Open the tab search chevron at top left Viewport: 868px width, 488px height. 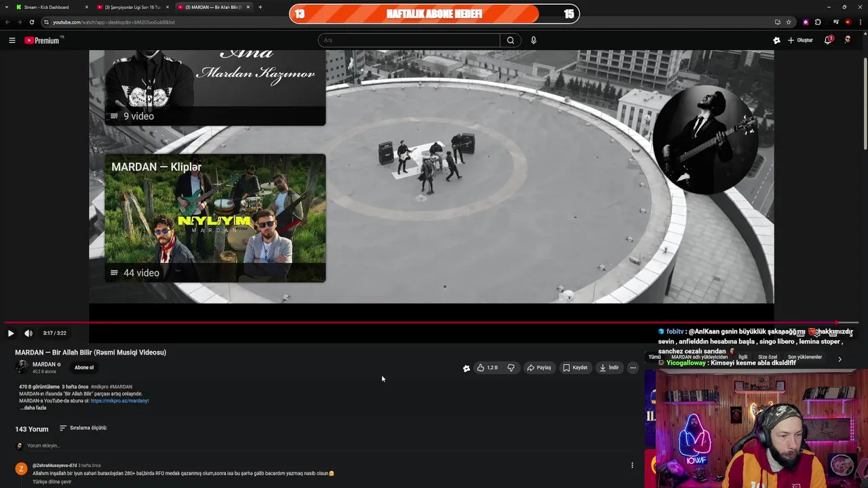(x=5, y=7)
